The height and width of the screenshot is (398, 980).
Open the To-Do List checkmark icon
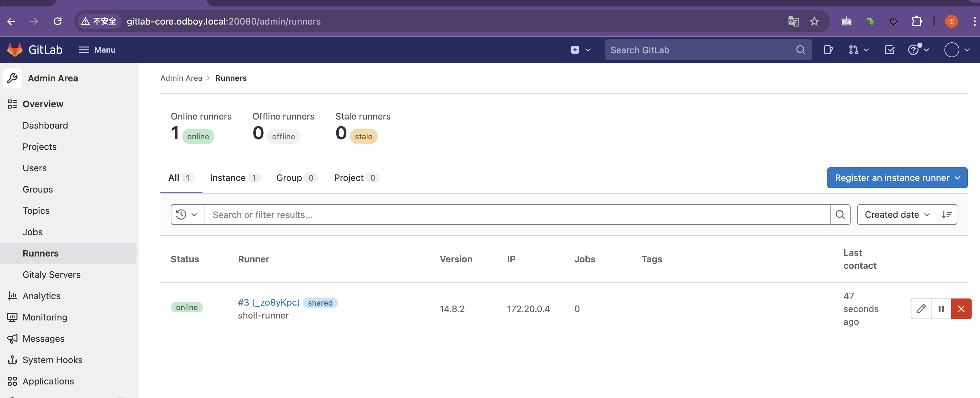(x=889, y=50)
